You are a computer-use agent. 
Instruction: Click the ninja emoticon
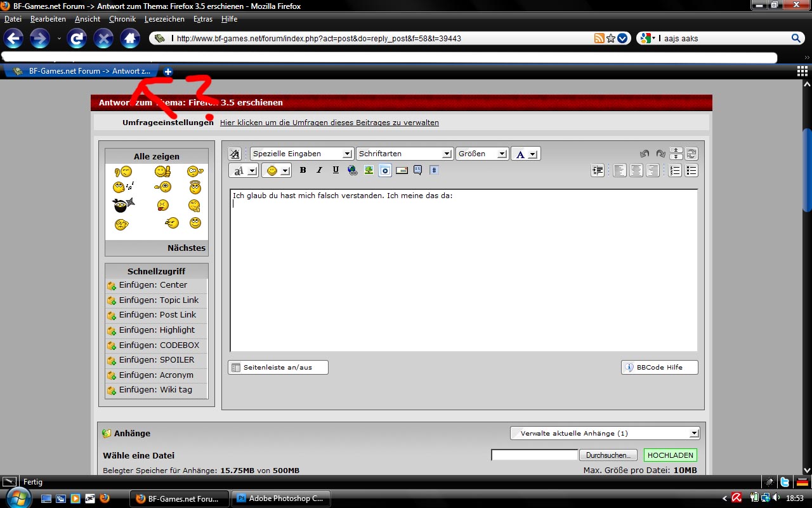[123, 204]
